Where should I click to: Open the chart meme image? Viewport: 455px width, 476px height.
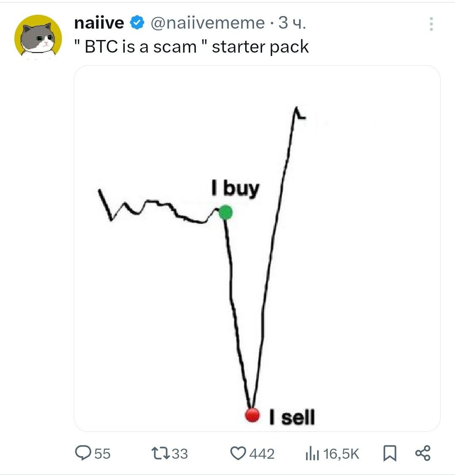(257, 248)
